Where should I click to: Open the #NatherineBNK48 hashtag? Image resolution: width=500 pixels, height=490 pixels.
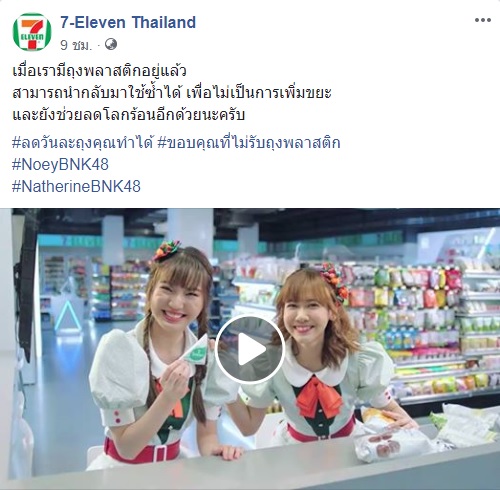tap(76, 186)
